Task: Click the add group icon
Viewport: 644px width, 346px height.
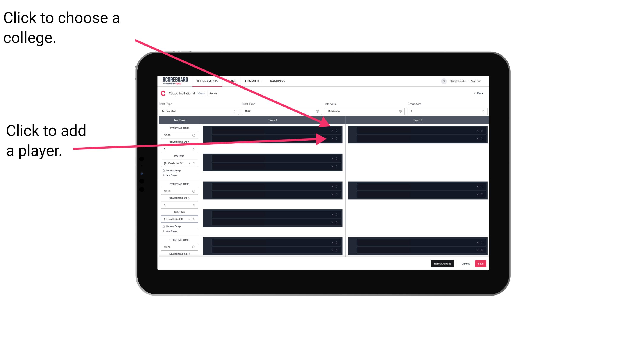Action: [x=163, y=176]
